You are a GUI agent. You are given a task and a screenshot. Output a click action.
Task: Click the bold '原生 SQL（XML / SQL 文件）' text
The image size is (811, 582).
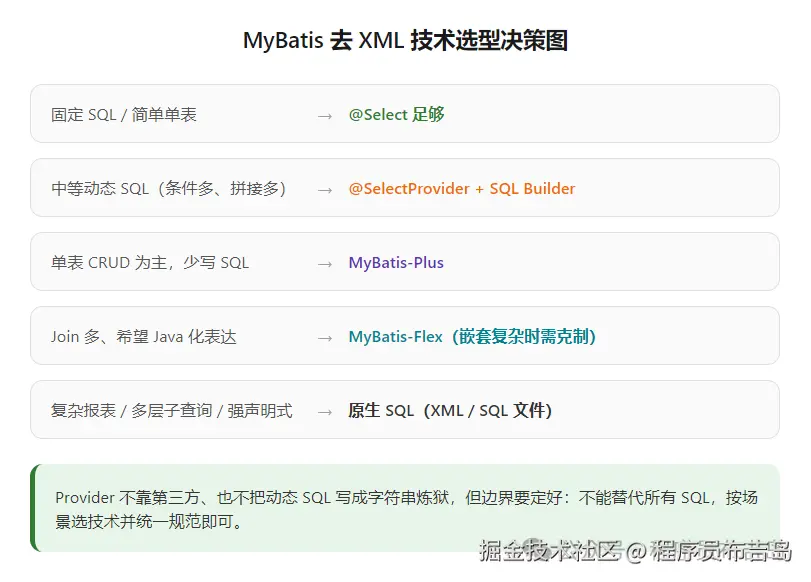[x=450, y=410]
